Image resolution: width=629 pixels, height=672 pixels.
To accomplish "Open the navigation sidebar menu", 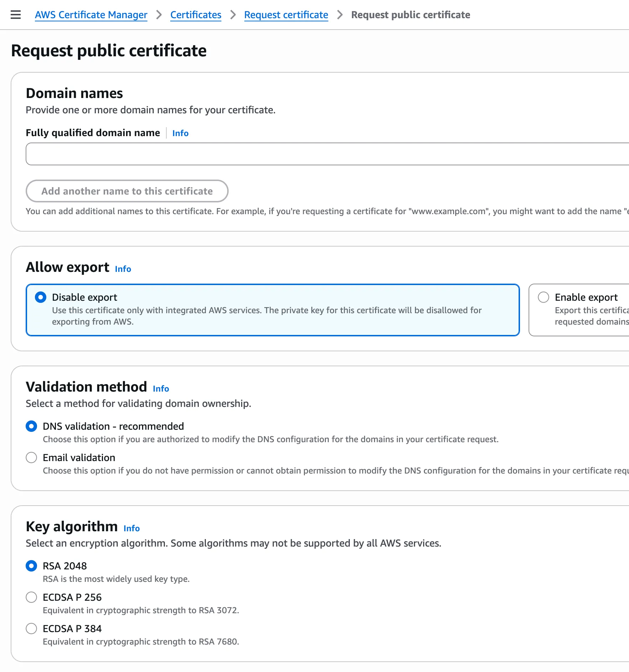I will 15,15.
